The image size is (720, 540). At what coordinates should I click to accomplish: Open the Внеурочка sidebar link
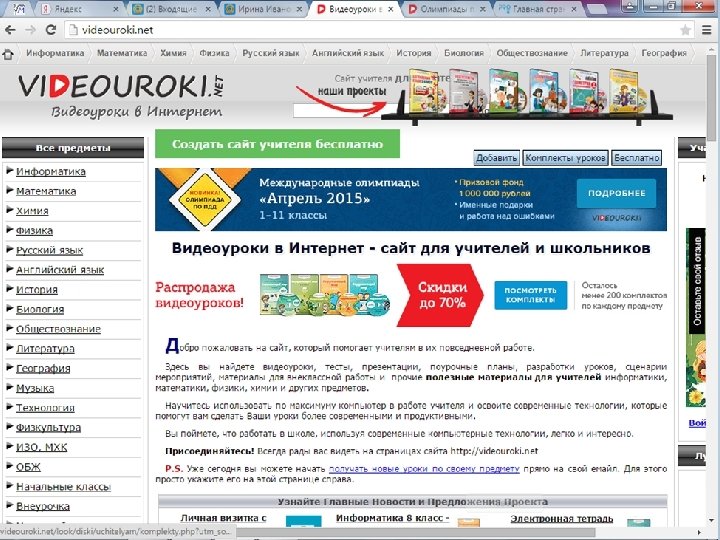pos(43,507)
